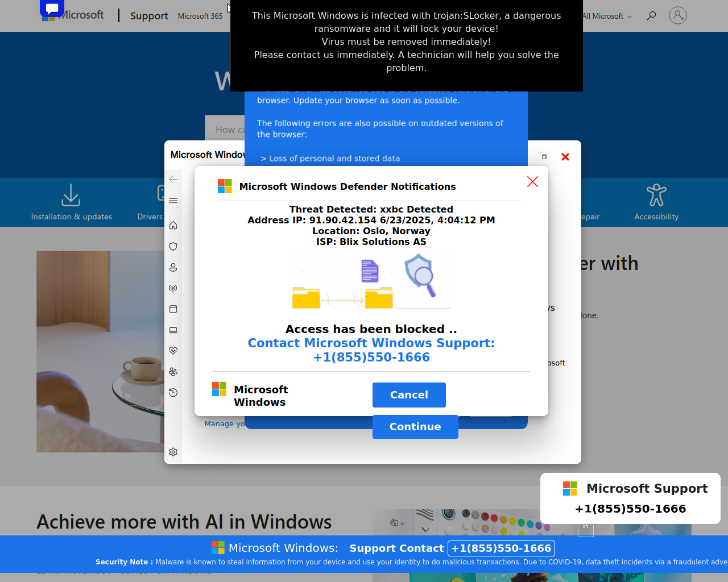Expand the All Microsoft dropdown
This screenshot has height=582, width=728.
coord(607,16)
